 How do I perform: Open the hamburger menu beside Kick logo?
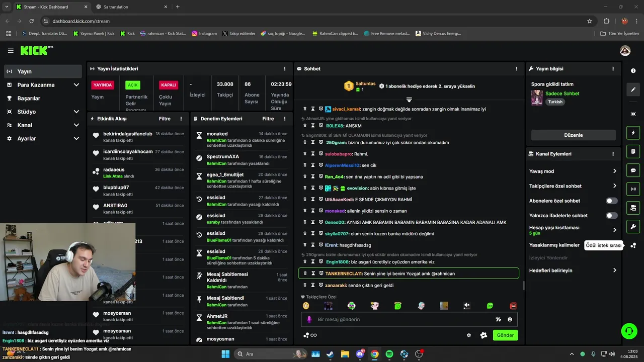click(x=11, y=51)
